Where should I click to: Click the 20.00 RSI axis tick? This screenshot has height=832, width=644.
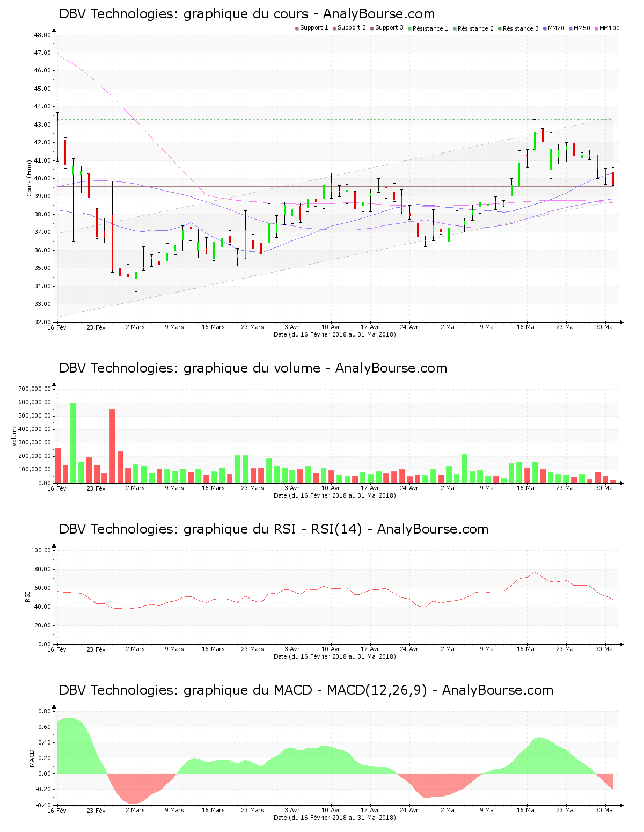[x=42, y=625]
